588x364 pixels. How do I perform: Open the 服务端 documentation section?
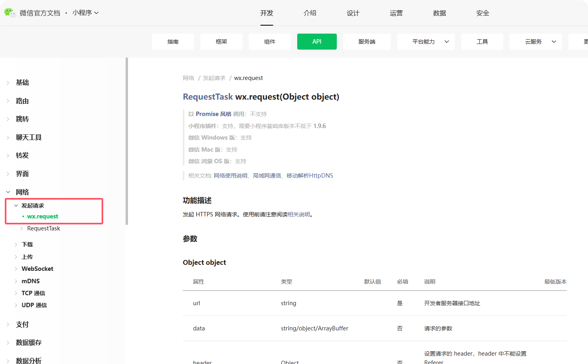[367, 41]
